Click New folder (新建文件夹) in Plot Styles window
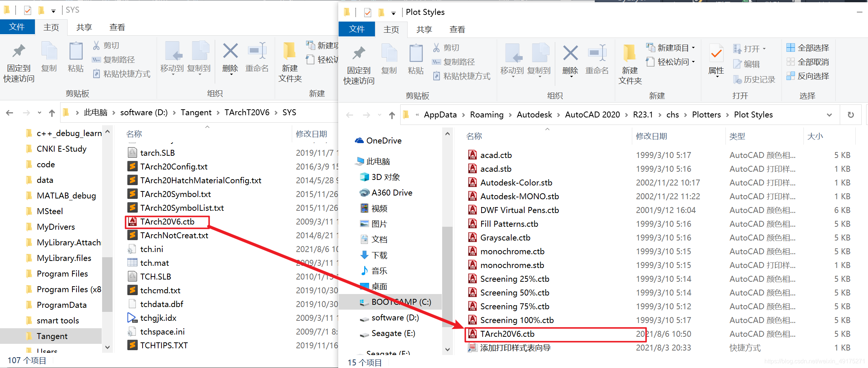Viewport: 868px width, 368px height. (x=630, y=65)
